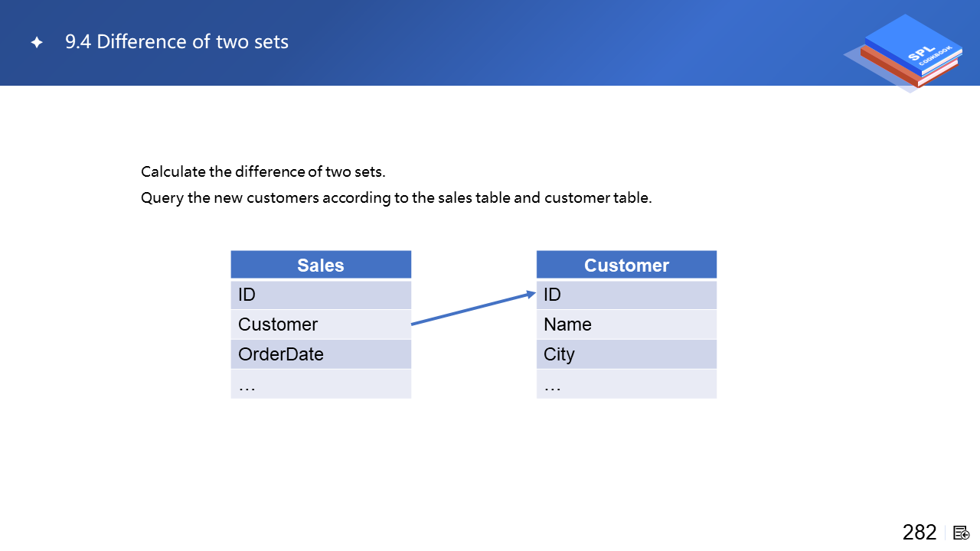Click the arrowhead pointing at Customer ID

[531, 294]
